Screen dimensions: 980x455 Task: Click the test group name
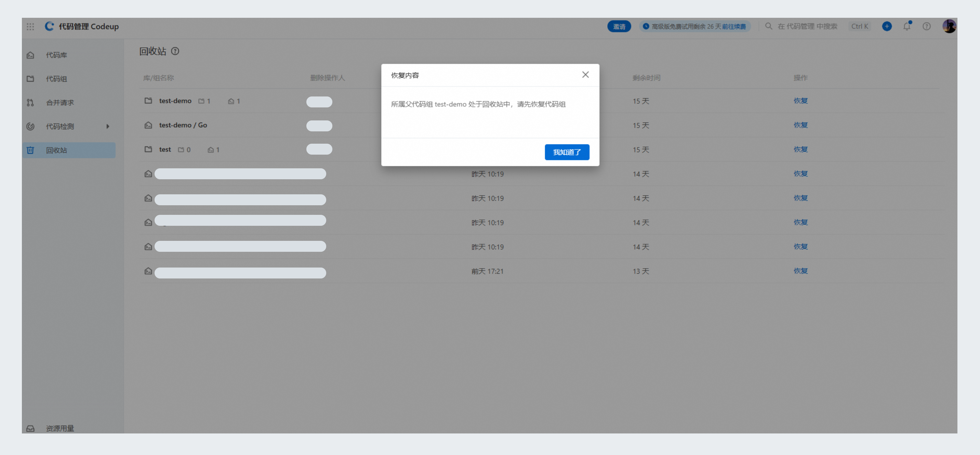[165, 149]
